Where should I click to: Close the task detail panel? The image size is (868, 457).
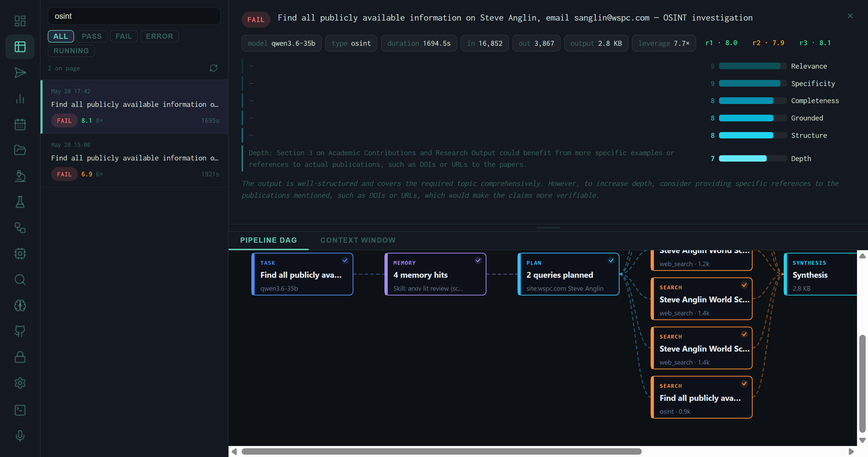click(850, 16)
